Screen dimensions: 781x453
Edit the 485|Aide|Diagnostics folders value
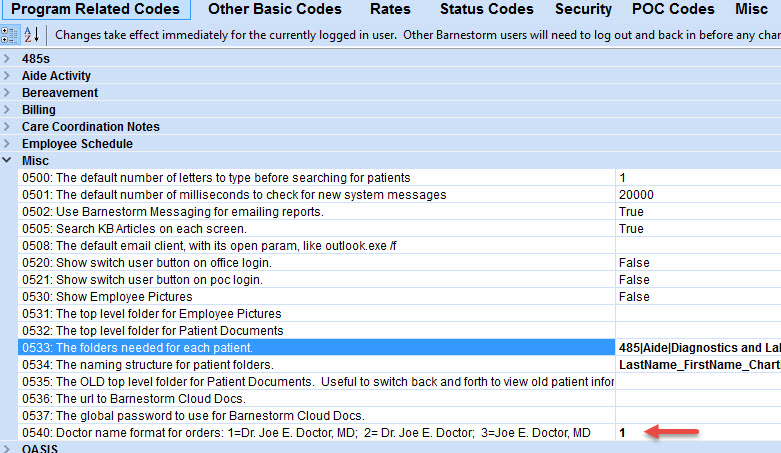[698, 347]
